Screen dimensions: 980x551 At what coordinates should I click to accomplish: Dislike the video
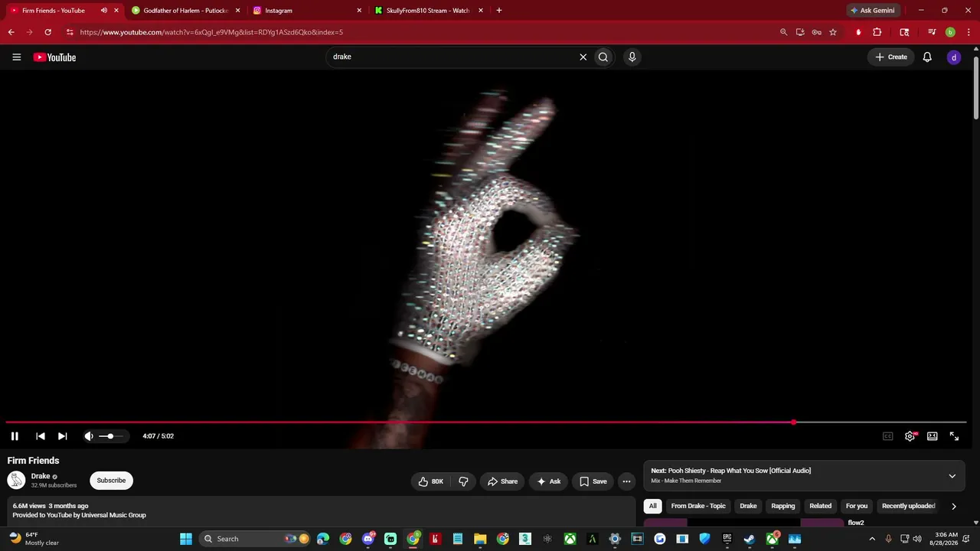pos(463,481)
